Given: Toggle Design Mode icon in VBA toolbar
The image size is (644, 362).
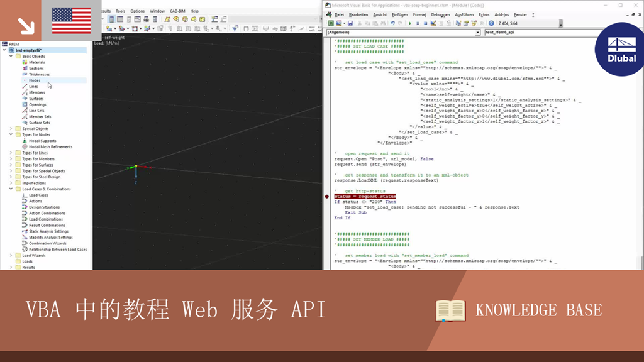Looking at the screenshot, I should [x=433, y=23].
